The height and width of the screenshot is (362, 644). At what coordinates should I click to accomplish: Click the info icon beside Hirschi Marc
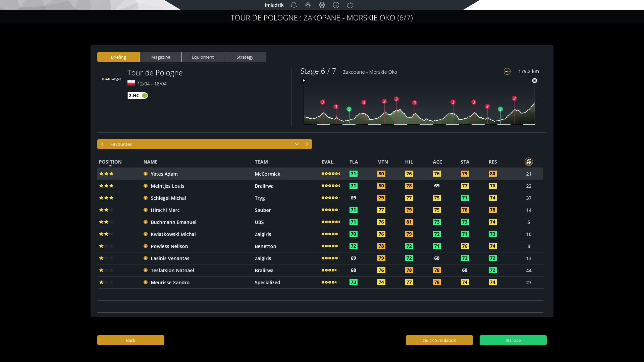(146, 210)
